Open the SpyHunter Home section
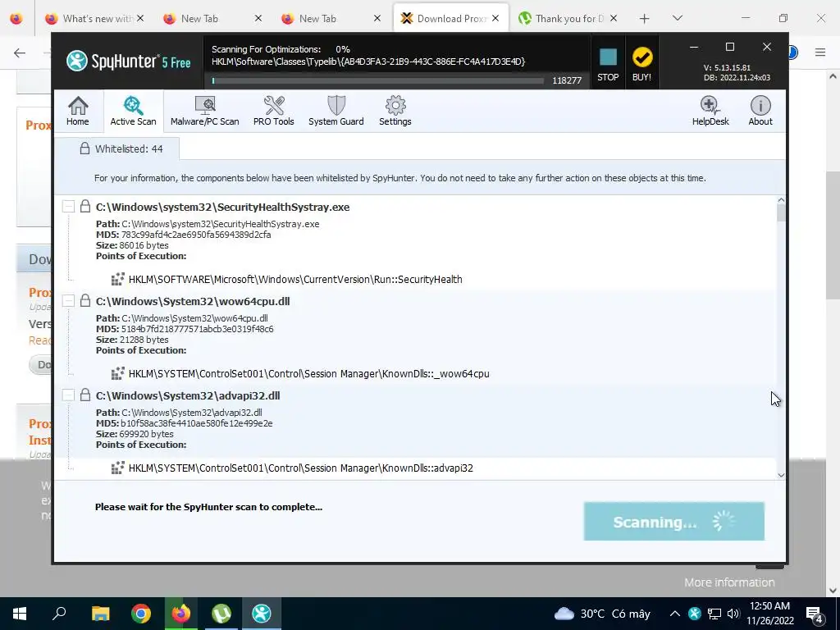840x630 pixels. click(78, 111)
